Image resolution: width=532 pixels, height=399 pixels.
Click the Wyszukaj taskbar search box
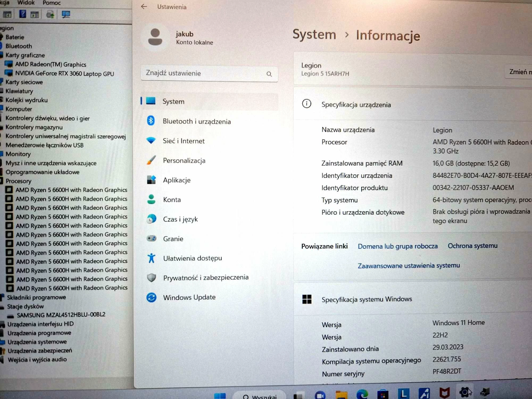[x=259, y=395]
